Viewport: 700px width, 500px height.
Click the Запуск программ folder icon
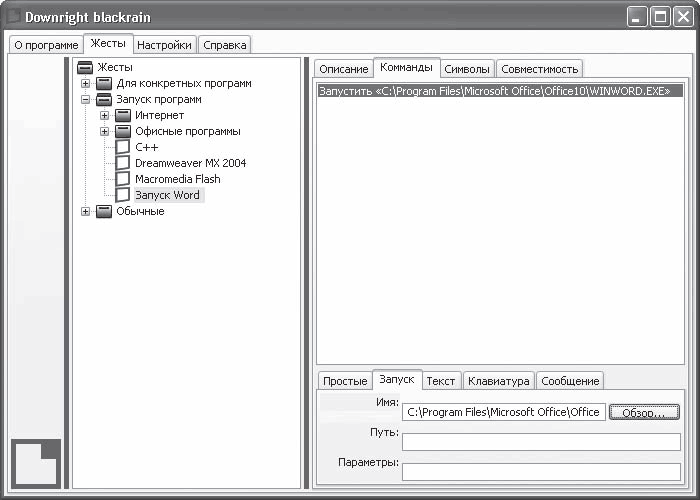point(104,100)
